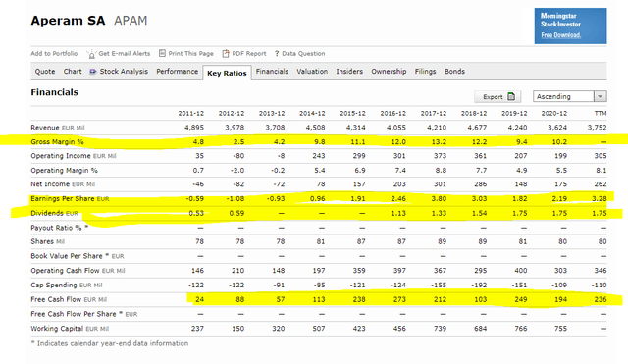Click the Ascending dropdown arrow
Screen dimensions: 628x364
600,96
